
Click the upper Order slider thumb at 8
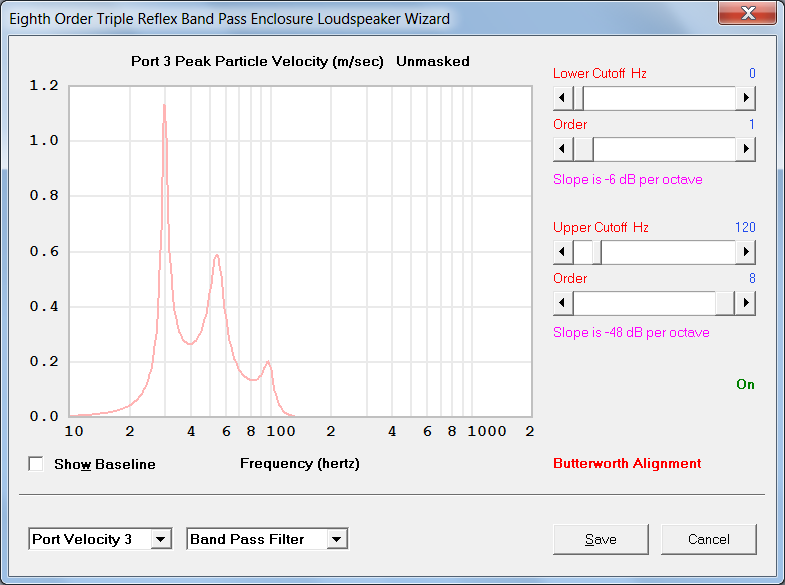pyautogui.click(x=725, y=303)
